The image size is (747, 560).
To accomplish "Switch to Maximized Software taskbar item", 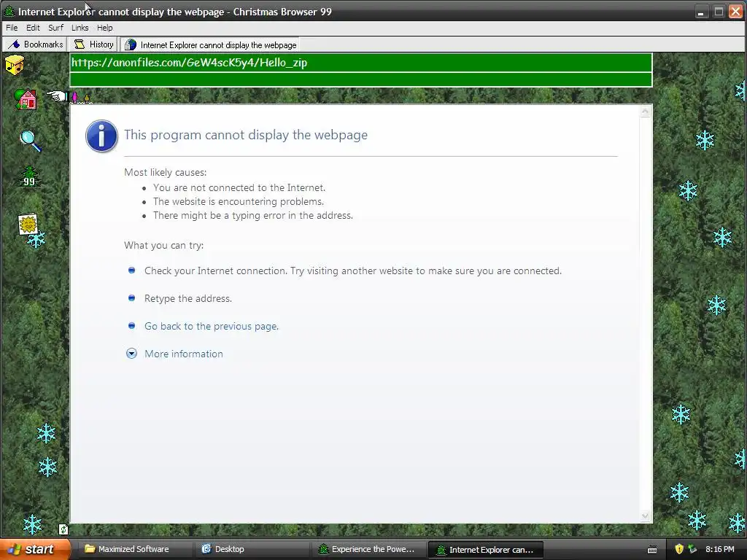I will pos(134,549).
